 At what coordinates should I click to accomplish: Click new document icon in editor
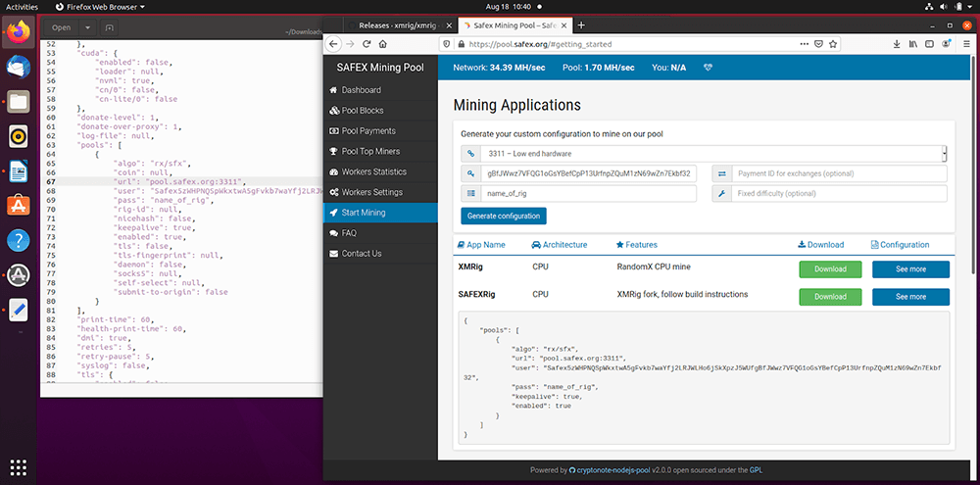tap(109, 27)
